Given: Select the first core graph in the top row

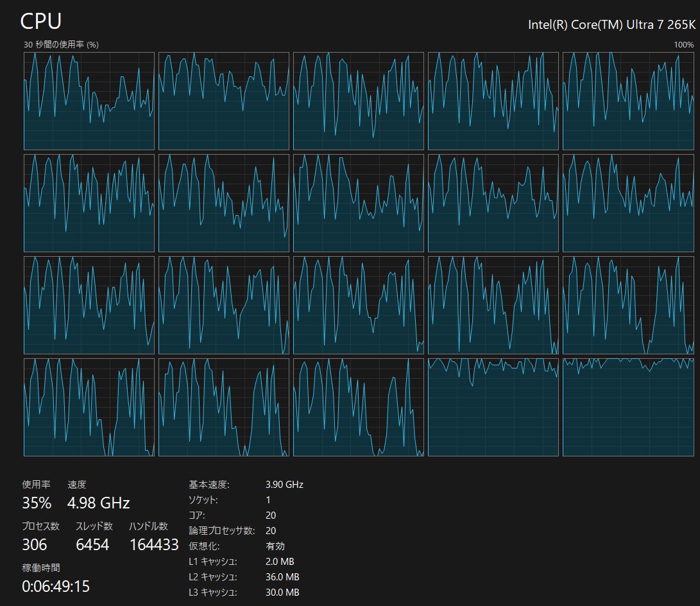Looking at the screenshot, I should click(x=89, y=101).
